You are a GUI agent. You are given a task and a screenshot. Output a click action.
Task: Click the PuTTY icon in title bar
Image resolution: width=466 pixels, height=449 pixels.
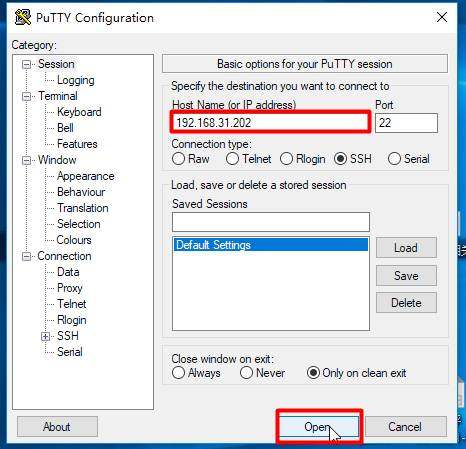(x=23, y=17)
